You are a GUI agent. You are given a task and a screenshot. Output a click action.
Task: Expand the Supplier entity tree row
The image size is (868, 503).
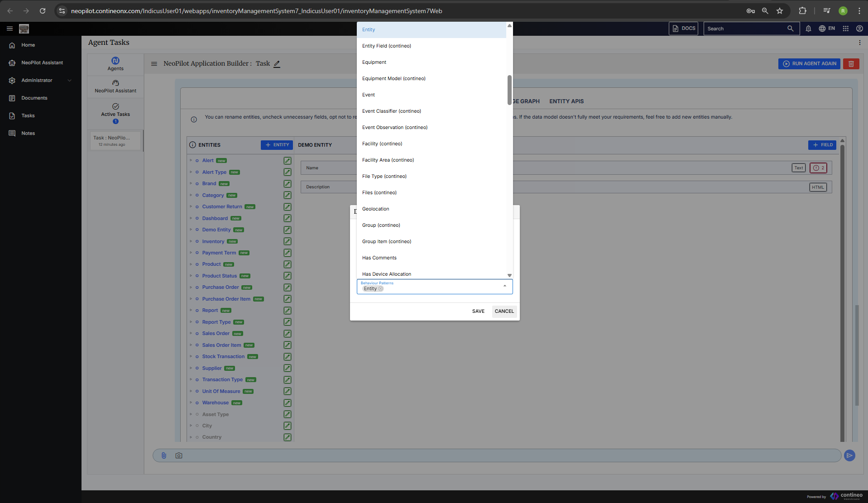click(191, 368)
